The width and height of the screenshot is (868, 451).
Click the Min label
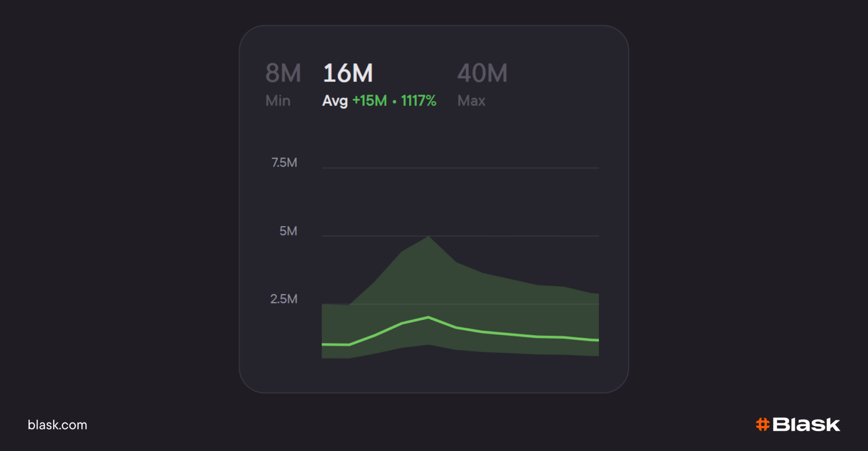coord(278,101)
